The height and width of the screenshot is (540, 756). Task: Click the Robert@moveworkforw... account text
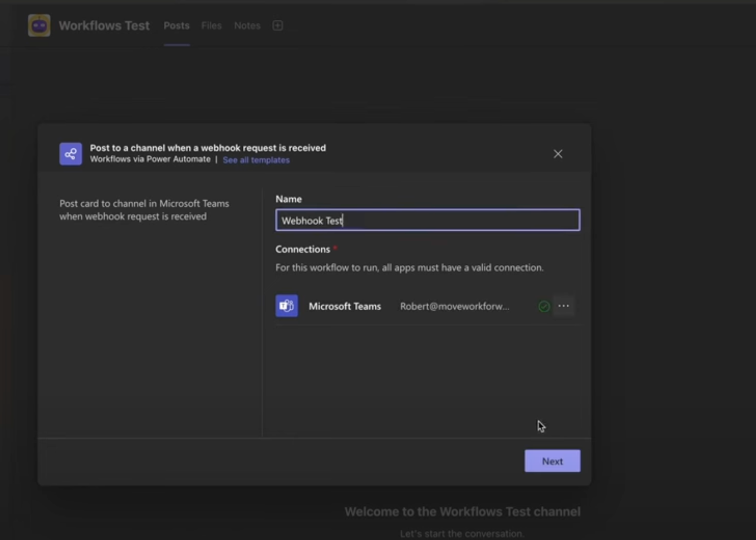point(455,306)
